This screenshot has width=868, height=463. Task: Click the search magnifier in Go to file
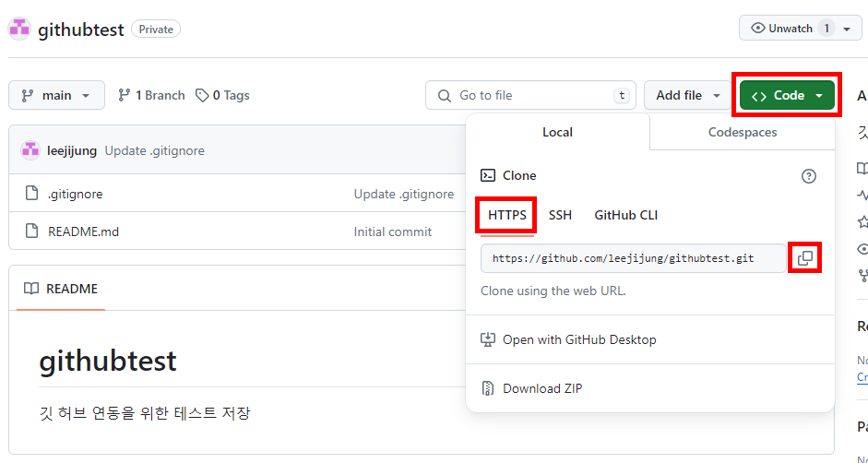click(444, 96)
